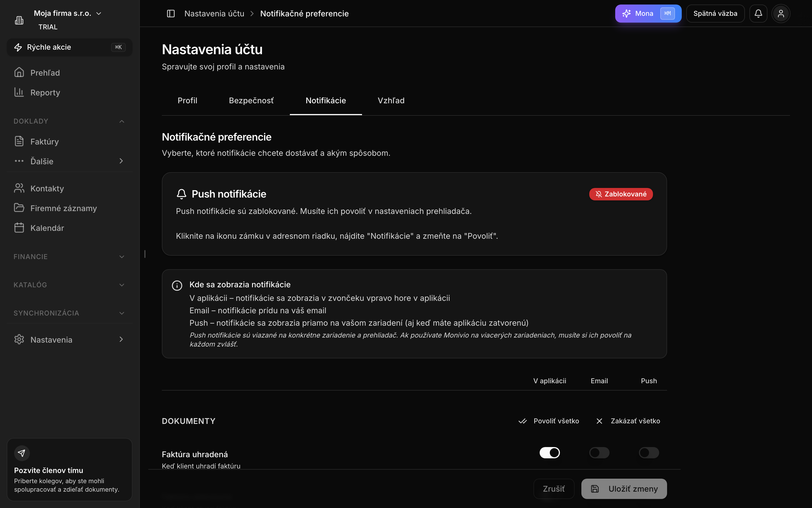The height and width of the screenshot is (508, 812).
Task: Click Zakázať všetko for Dokumenty
Action: pyautogui.click(x=628, y=421)
